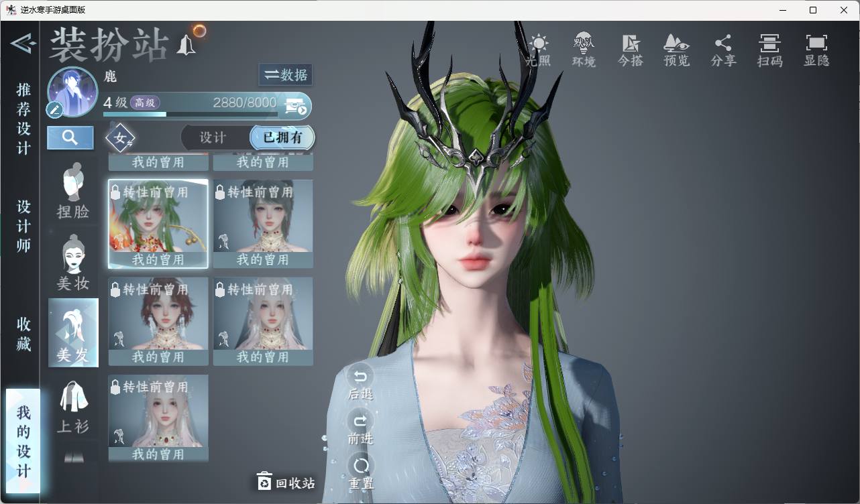This screenshot has width=860, height=504.
Task: Open the 回收站 recycle bin
Action: point(286,482)
